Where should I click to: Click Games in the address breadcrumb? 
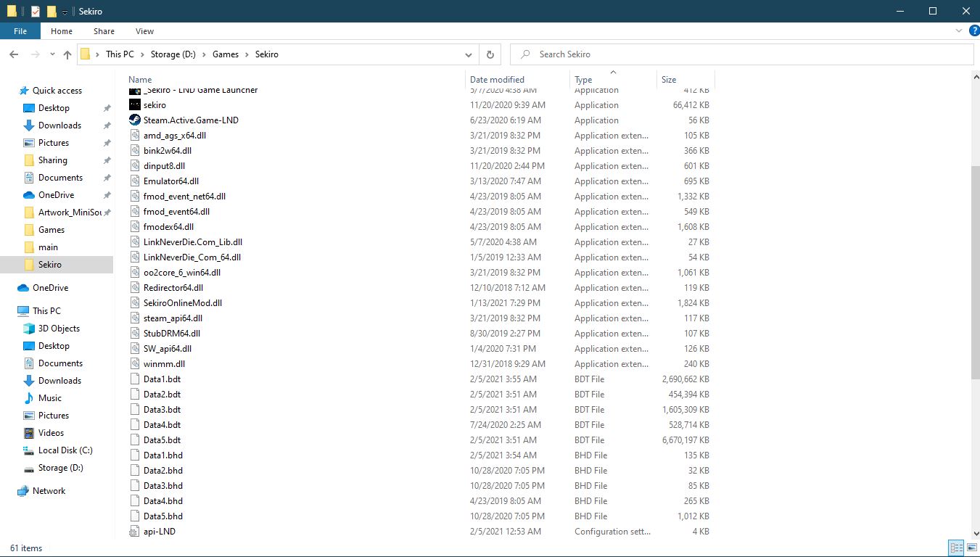pyautogui.click(x=226, y=54)
